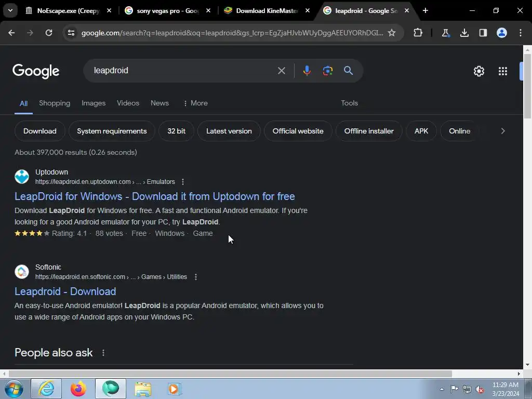Click the Google logo
The height and width of the screenshot is (399, 532).
[36, 71]
